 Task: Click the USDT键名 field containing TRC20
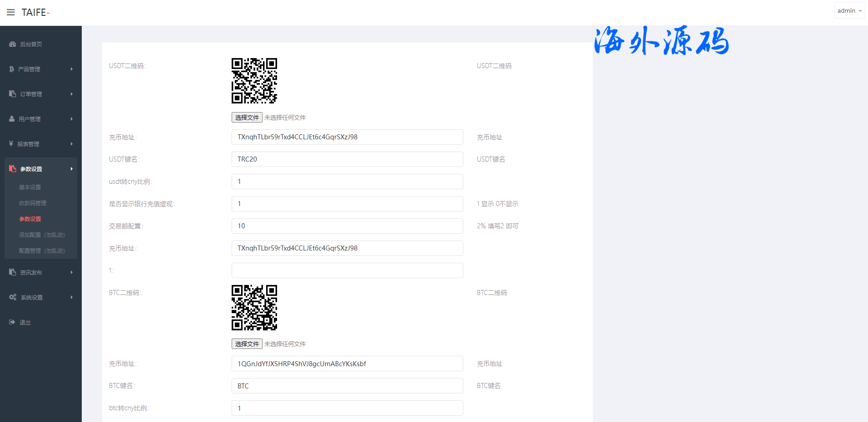pyautogui.click(x=347, y=159)
